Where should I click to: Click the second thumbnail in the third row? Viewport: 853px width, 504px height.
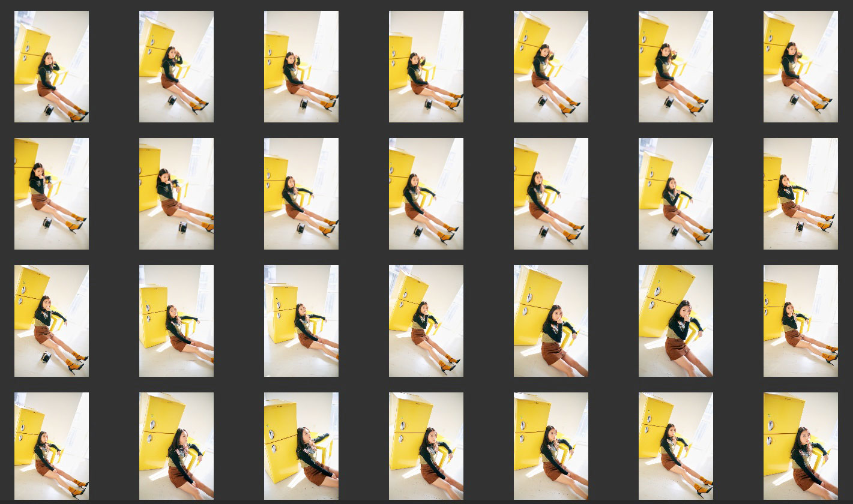click(176, 321)
